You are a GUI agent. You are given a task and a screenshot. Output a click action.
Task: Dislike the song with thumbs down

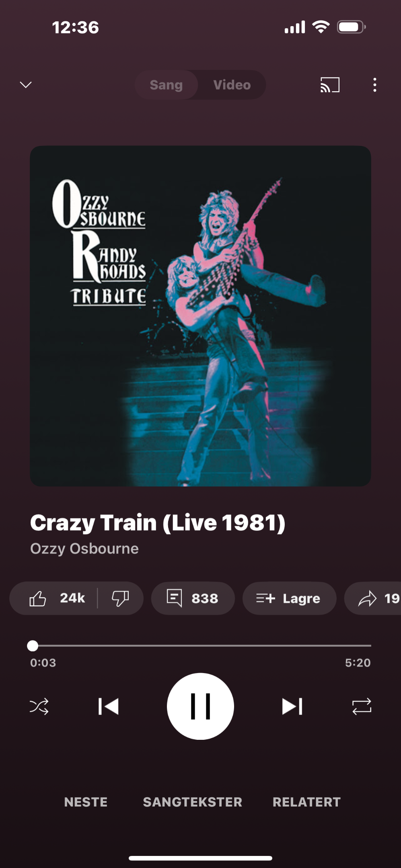pos(120,598)
